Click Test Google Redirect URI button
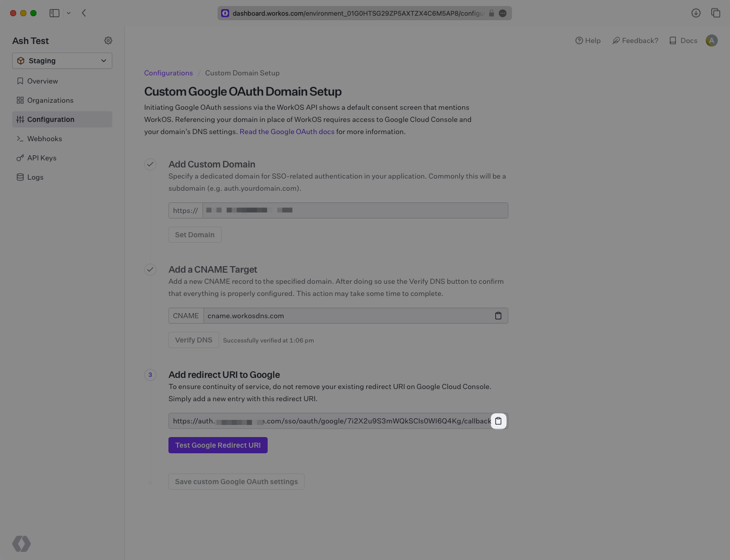The height and width of the screenshot is (560, 730). [x=218, y=445]
